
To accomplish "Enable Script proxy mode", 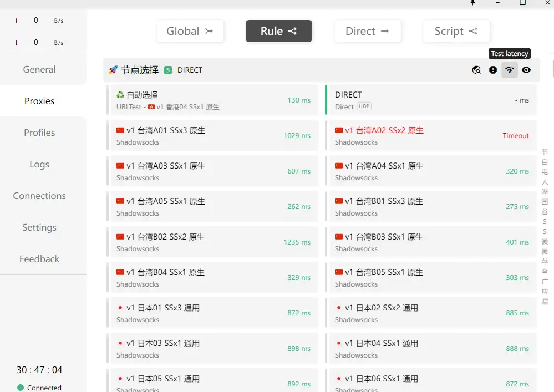I will (456, 31).
